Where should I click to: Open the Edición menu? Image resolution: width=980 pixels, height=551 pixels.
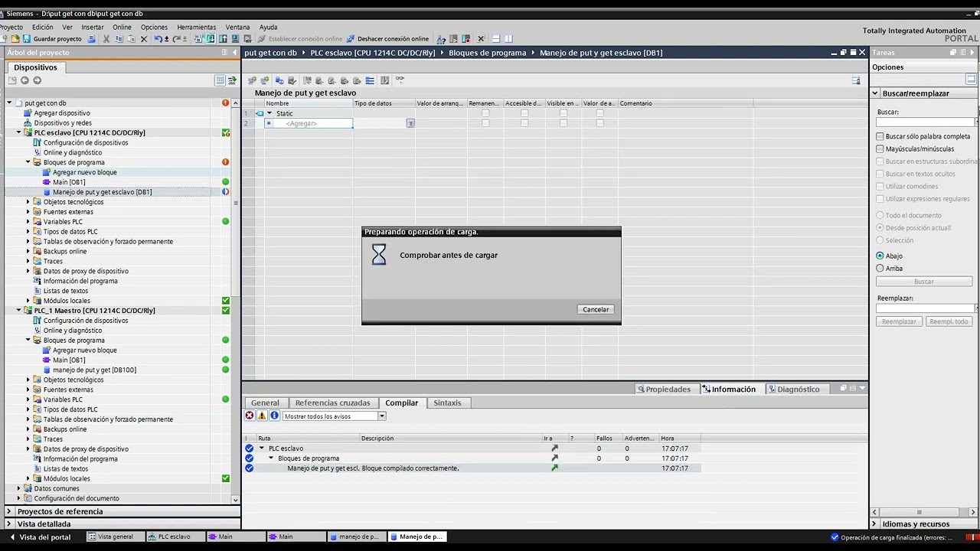click(42, 27)
